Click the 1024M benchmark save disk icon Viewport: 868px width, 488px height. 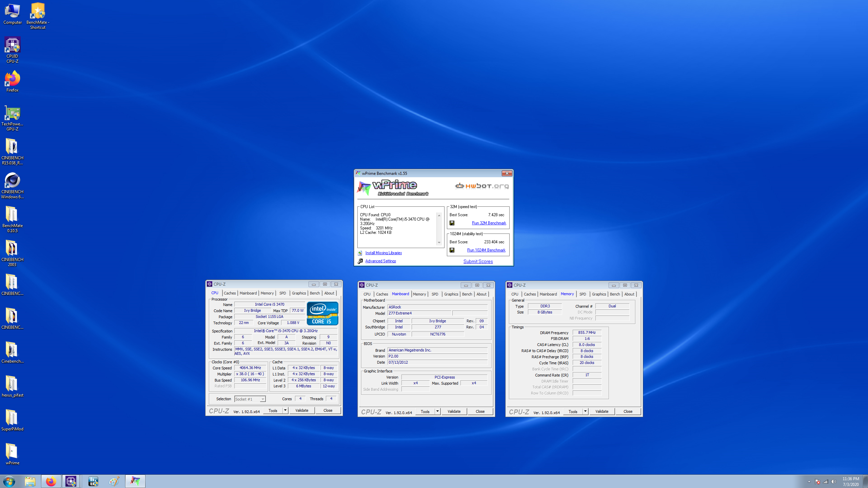click(x=452, y=250)
